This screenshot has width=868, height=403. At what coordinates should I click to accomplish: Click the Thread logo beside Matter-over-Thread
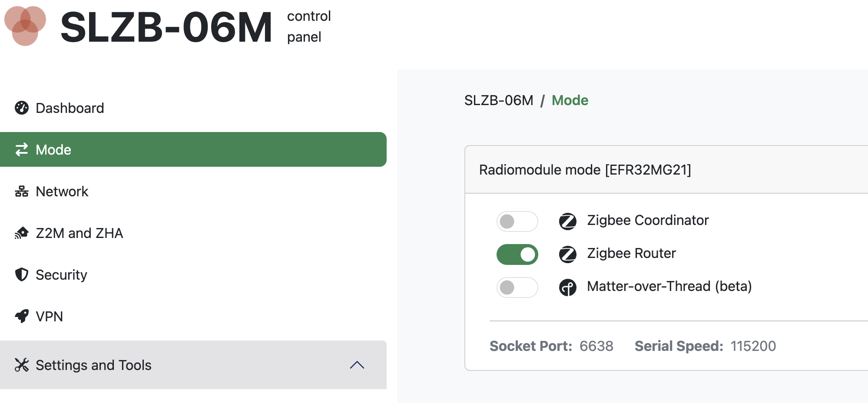tap(567, 287)
